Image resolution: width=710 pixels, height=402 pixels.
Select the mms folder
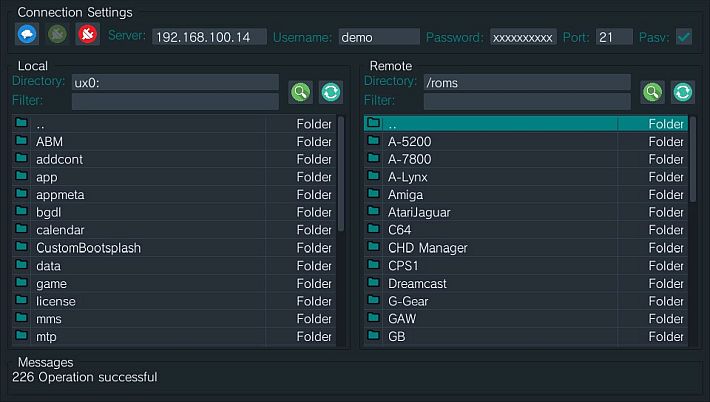174,318
